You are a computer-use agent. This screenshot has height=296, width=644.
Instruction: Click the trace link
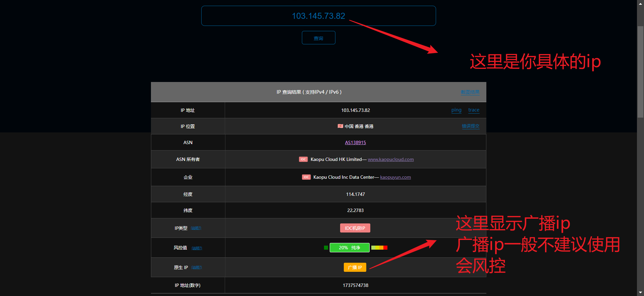[x=474, y=110]
